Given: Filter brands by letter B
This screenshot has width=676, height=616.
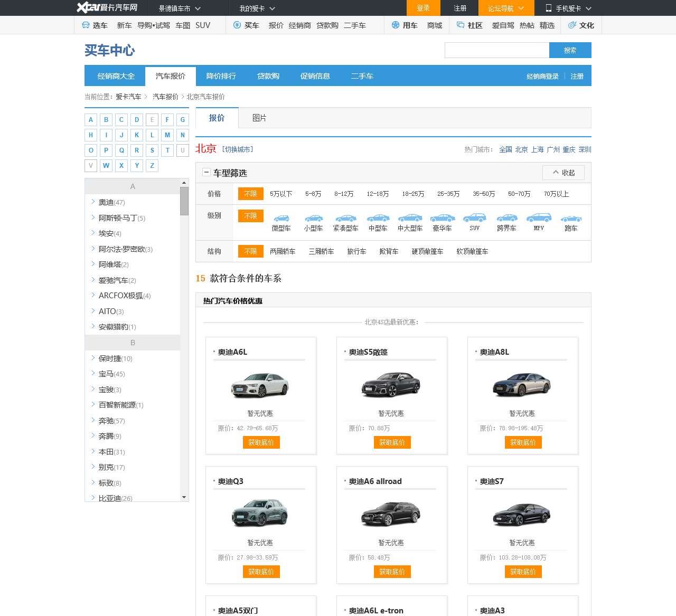Looking at the screenshot, I should pos(106,120).
